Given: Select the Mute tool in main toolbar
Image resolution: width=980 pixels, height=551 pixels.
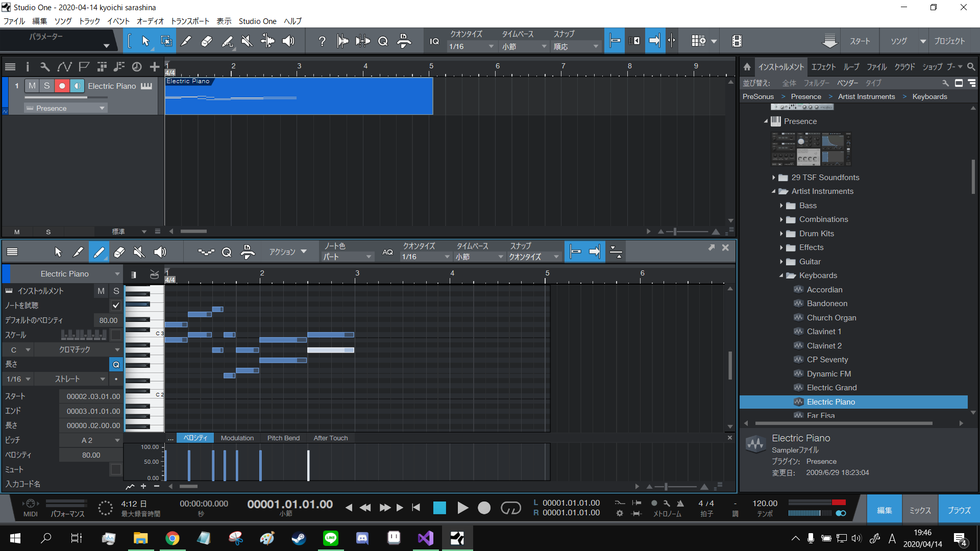Looking at the screenshot, I should point(247,41).
